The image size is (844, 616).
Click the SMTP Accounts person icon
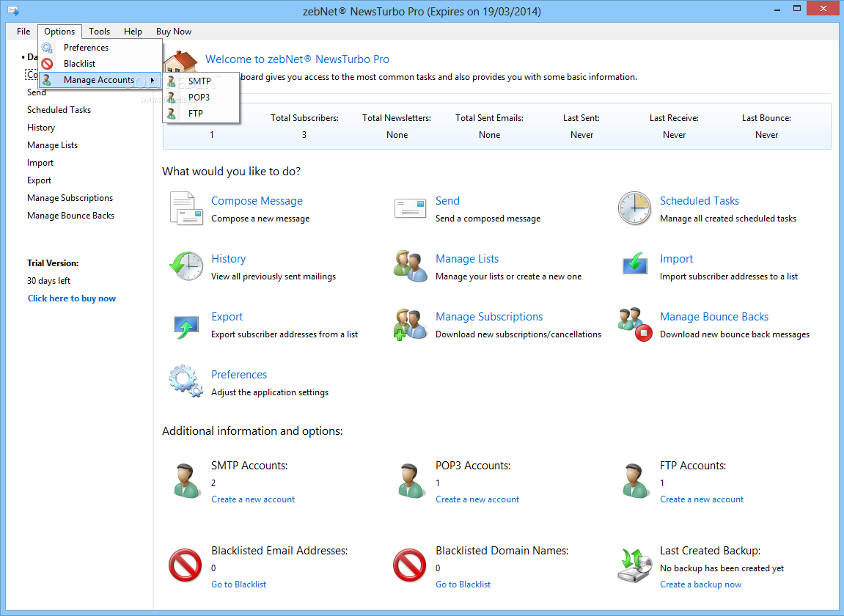pyautogui.click(x=186, y=481)
